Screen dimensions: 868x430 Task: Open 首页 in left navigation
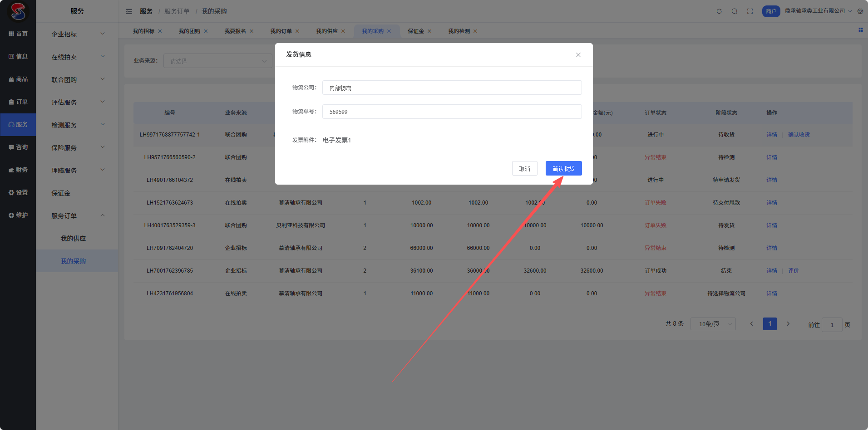click(18, 34)
